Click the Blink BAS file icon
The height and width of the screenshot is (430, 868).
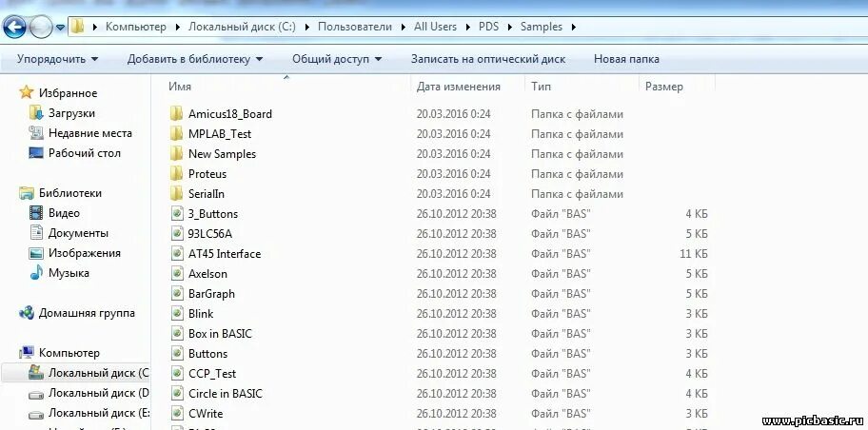[x=177, y=313]
